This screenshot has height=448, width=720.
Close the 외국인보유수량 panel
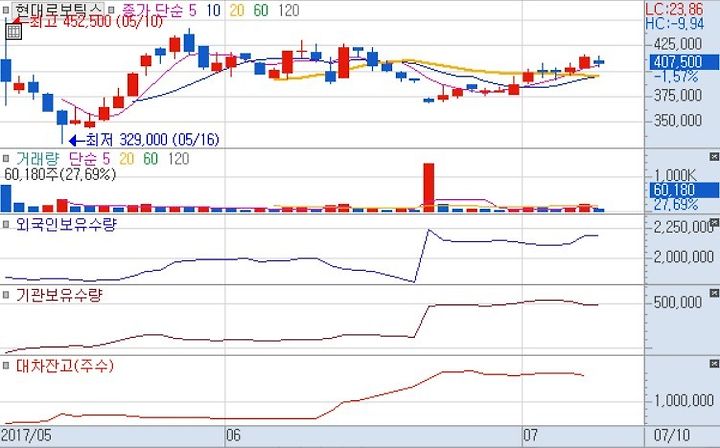(714, 223)
